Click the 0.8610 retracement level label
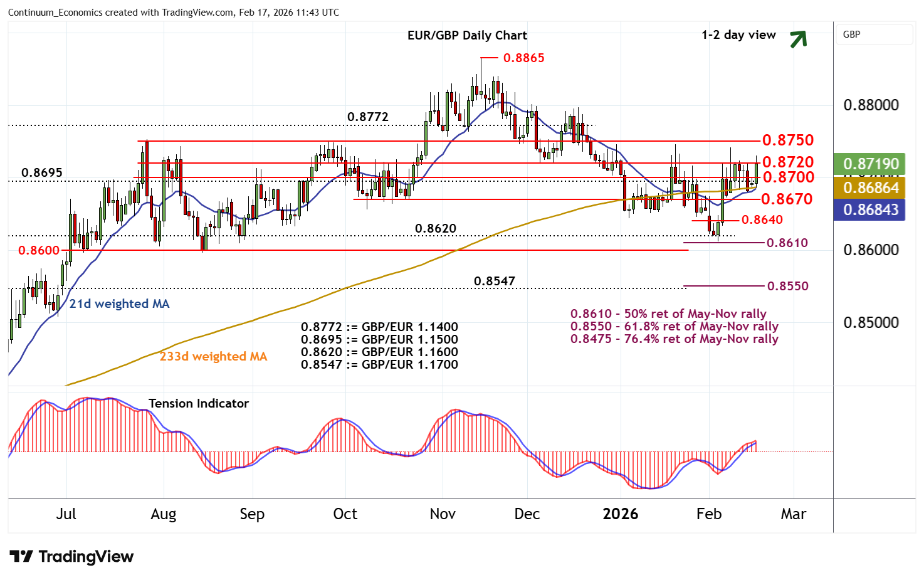Viewport: 924px width, 580px height. [x=787, y=243]
